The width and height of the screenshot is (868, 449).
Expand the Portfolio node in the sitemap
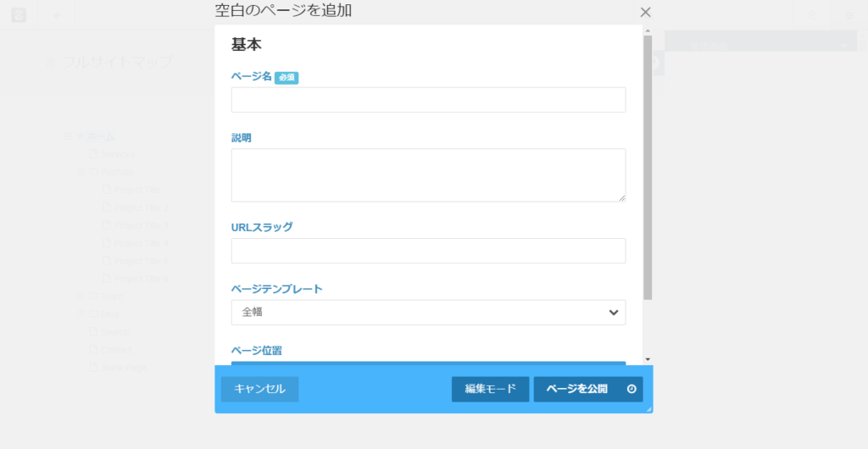81,172
